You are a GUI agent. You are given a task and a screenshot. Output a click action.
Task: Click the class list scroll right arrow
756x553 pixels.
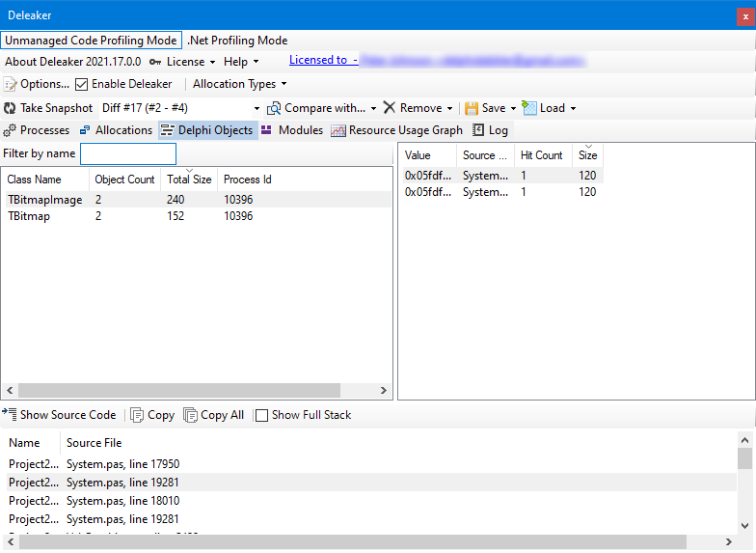[x=384, y=390]
